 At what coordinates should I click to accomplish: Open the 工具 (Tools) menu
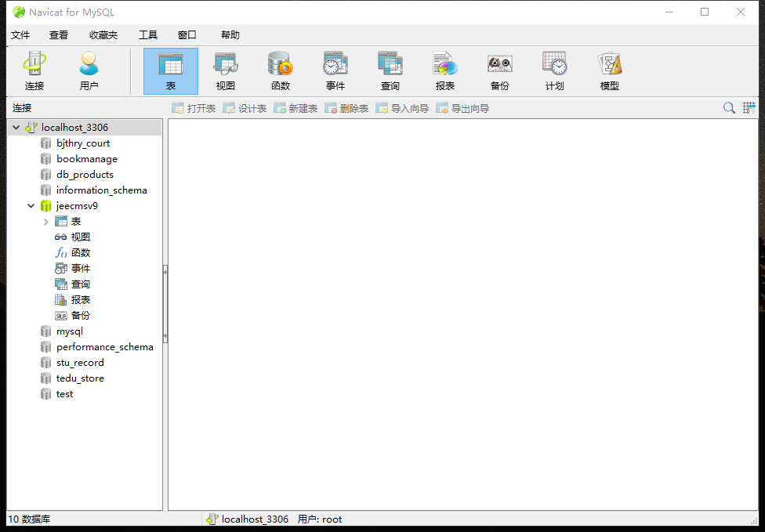coord(148,35)
